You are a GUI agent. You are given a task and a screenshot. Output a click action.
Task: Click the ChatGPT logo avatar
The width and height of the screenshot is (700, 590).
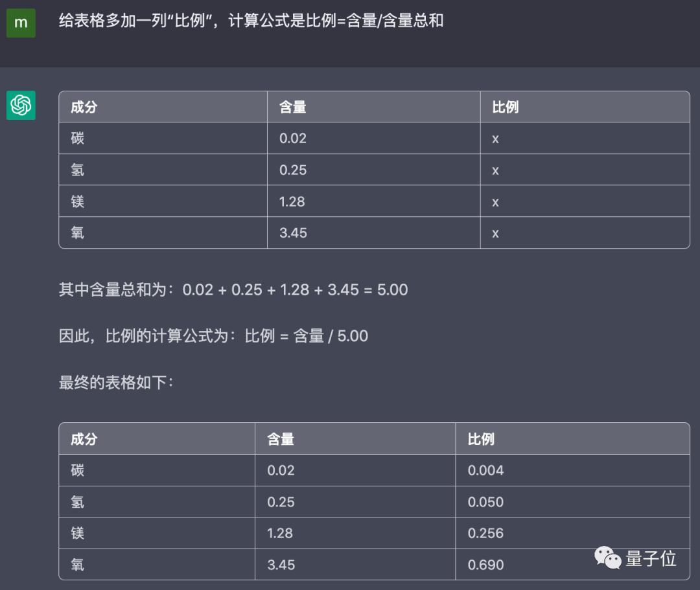[x=21, y=105]
